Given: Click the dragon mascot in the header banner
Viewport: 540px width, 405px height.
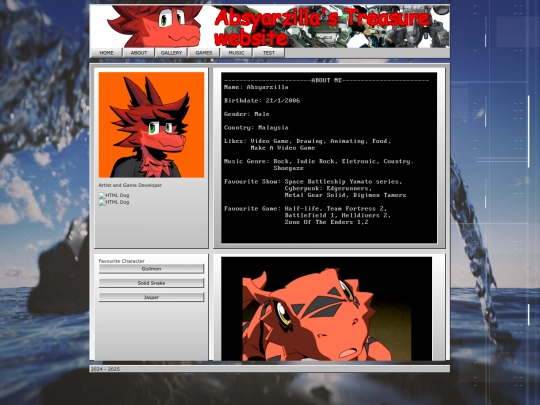Looking at the screenshot, I should 155,26.
